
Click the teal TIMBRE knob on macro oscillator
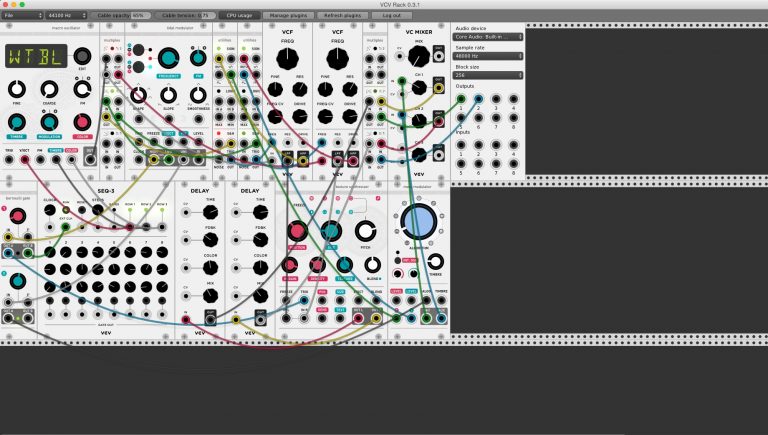(17, 122)
